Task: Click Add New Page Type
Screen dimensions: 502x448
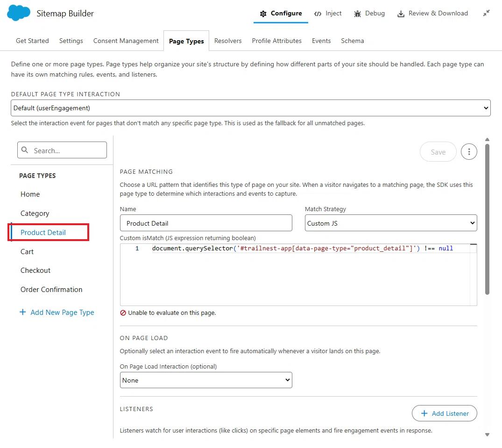Action: coord(57,312)
